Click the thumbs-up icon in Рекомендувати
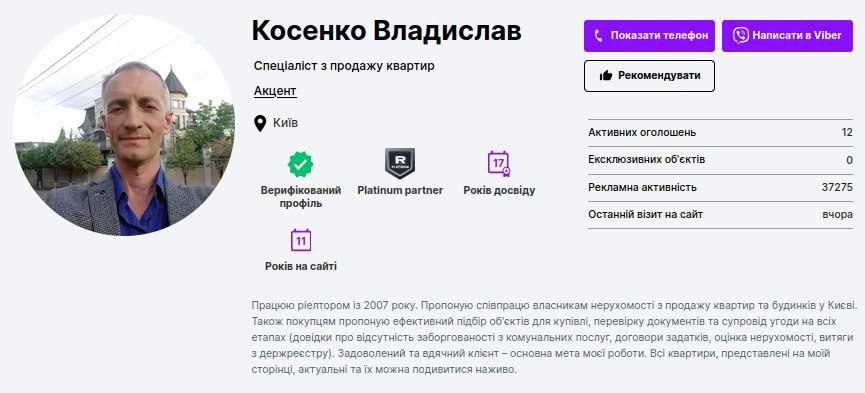 (x=606, y=76)
